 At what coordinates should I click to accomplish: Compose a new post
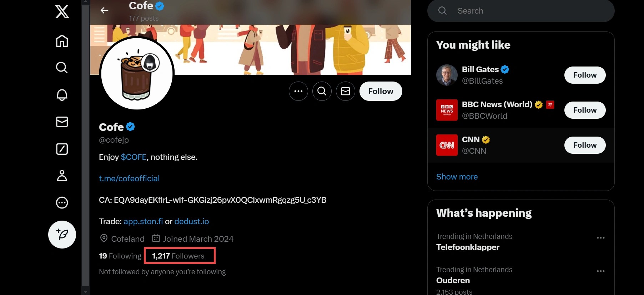(62, 235)
